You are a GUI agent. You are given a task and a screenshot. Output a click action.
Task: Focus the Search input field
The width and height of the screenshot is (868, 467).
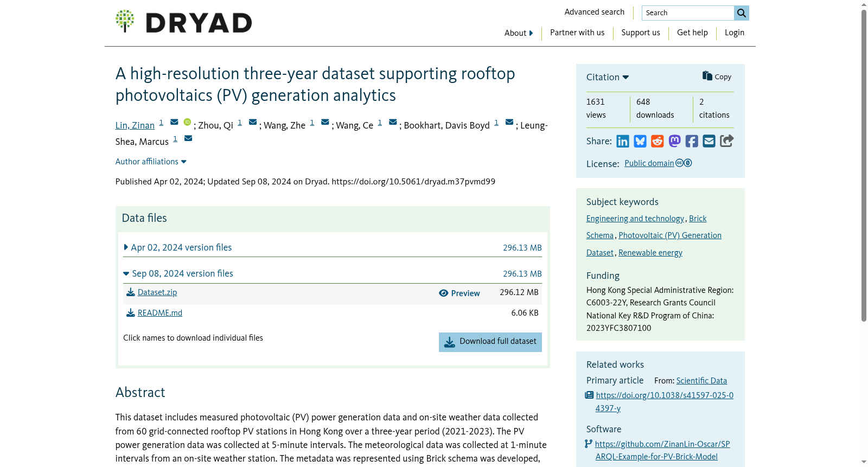coord(688,13)
